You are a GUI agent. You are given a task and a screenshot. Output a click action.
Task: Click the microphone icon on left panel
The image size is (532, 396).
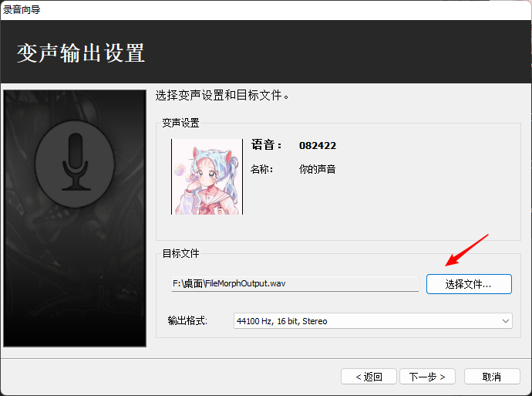[x=75, y=164]
